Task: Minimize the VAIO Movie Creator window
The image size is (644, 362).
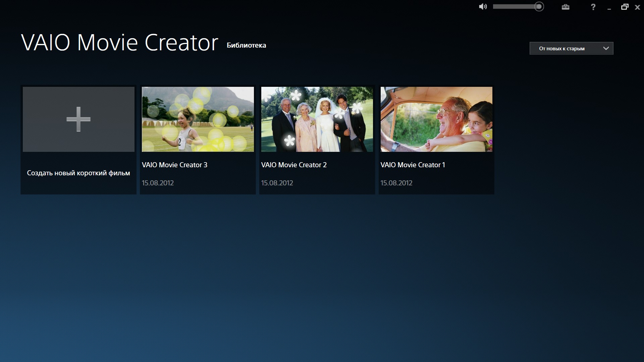Action: [609, 7]
